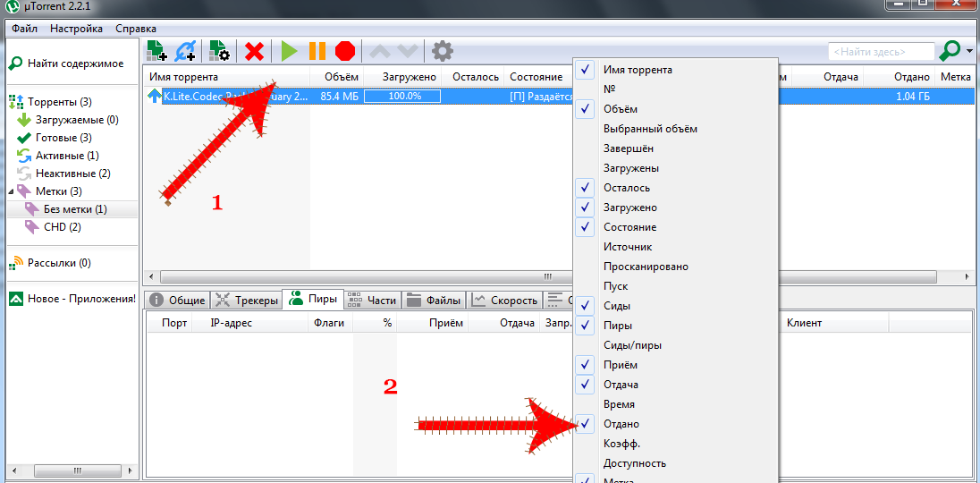Viewport: 980px width, 483px height.
Task: Sort by 'Осталось' column header
Action: (474, 77)
